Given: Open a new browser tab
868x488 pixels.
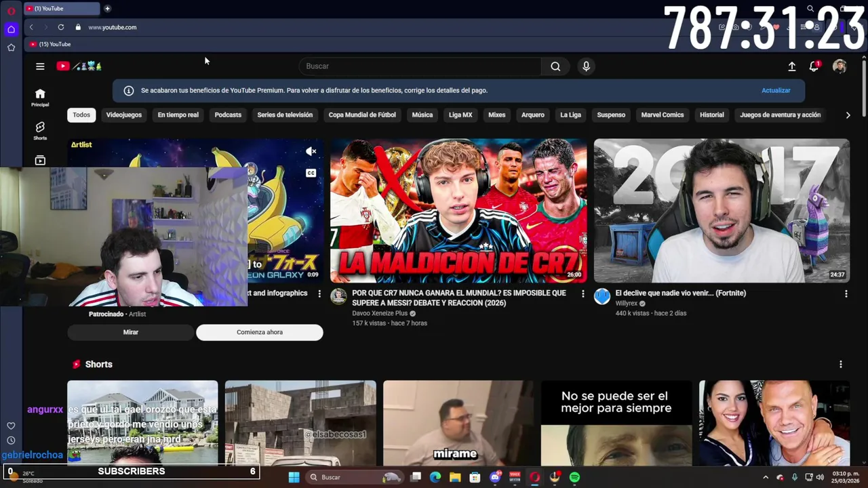Looking at the screenshot, I should point(107,8).
